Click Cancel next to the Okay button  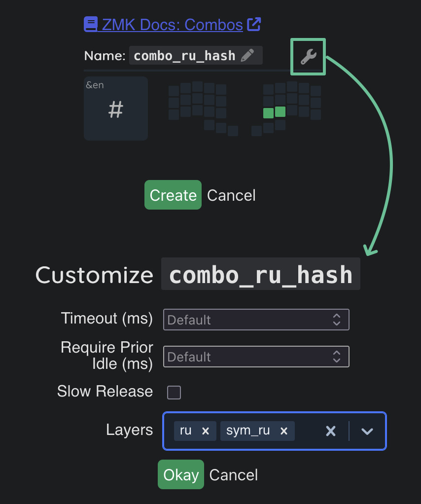coord(233,475)
